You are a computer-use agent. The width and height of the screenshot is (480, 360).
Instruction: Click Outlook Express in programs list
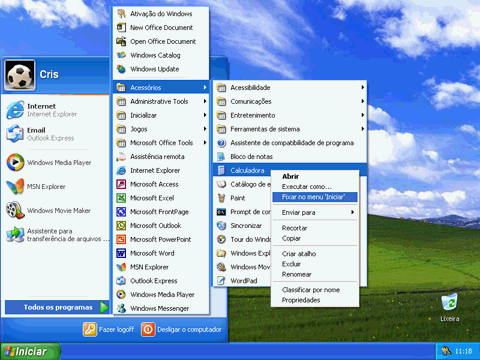click(162, 281)
